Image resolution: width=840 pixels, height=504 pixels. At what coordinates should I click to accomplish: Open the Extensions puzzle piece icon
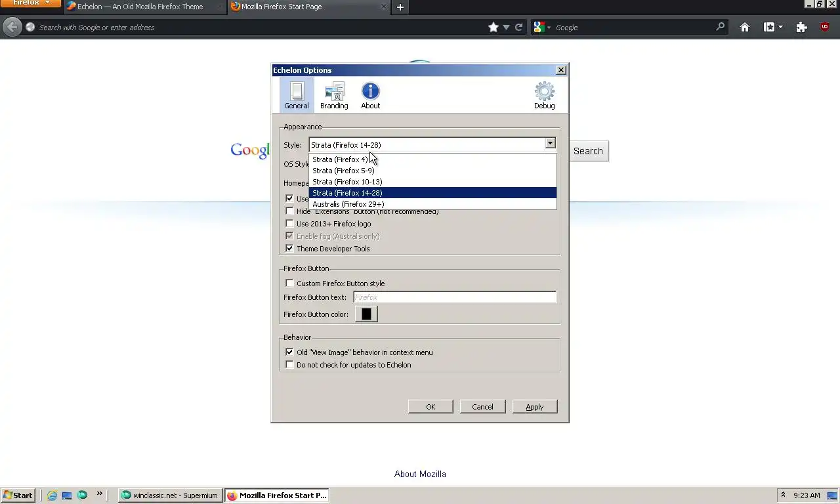coord(801,27)
